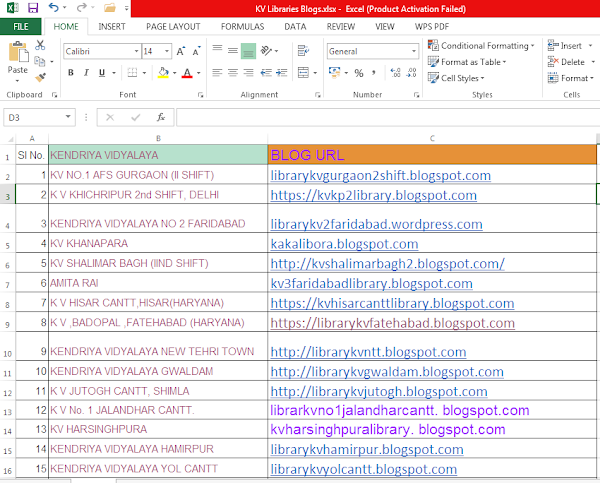This screenshot has height=483, width=600.
Task: Click the Format Painter brush icon
Action: tap(40, 78)
